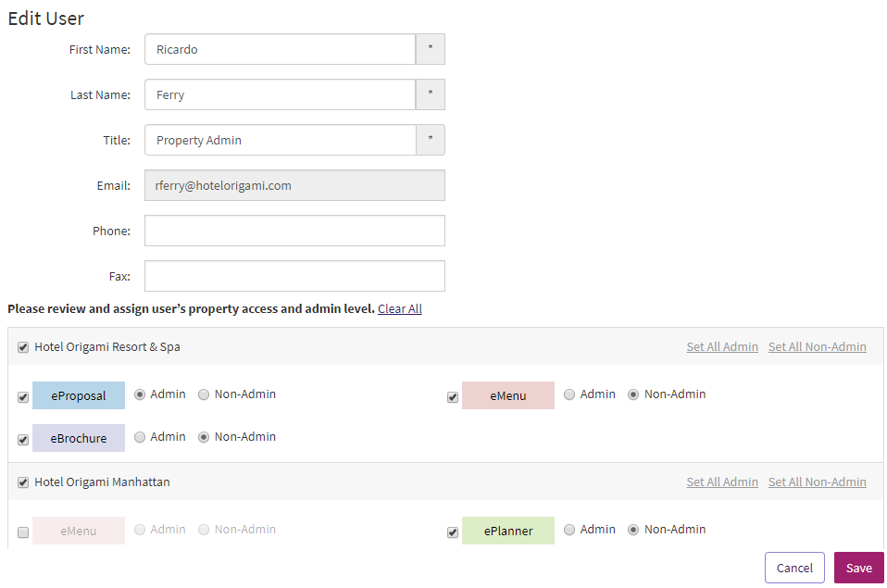Select Non-Admin for ePlanner
This screenshot has width=887, height=588.
pyautogui.click(x=633, y=530)
